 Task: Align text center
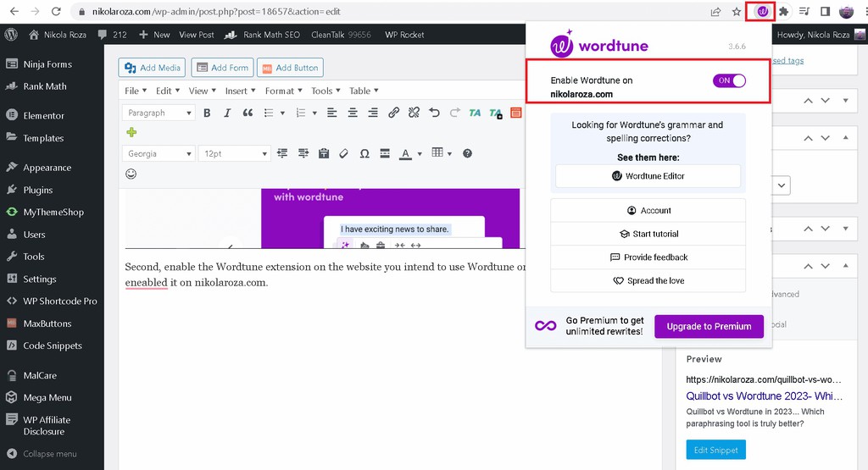(x=352, y=113)
